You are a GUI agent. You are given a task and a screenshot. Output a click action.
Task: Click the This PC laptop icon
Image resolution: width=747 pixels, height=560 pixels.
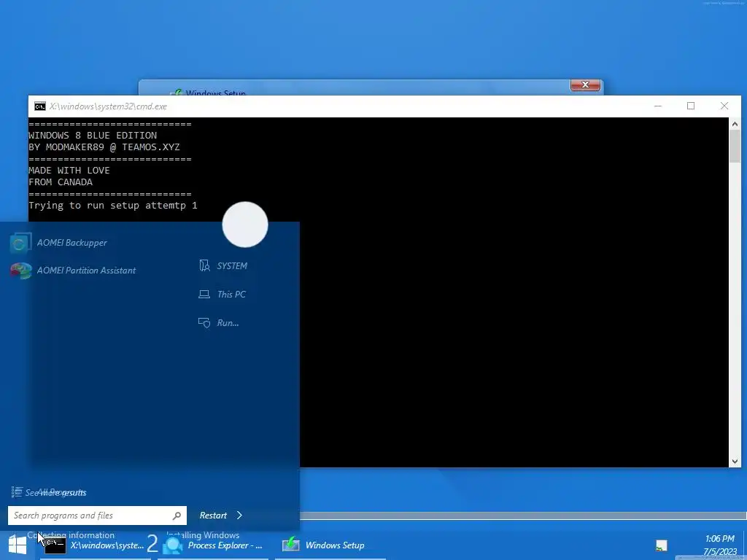(x=204, y=295)
